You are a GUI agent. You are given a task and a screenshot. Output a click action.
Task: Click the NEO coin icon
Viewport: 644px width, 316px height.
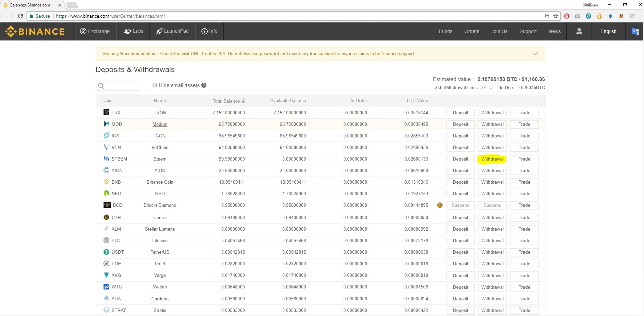click(x=106, y=193)
